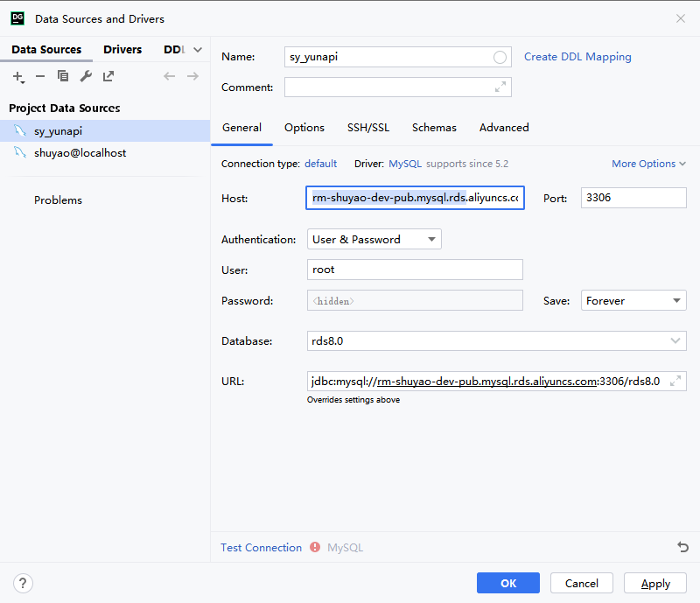Click Test Connection link
The image size is (700, 603).
click(261, 548)
